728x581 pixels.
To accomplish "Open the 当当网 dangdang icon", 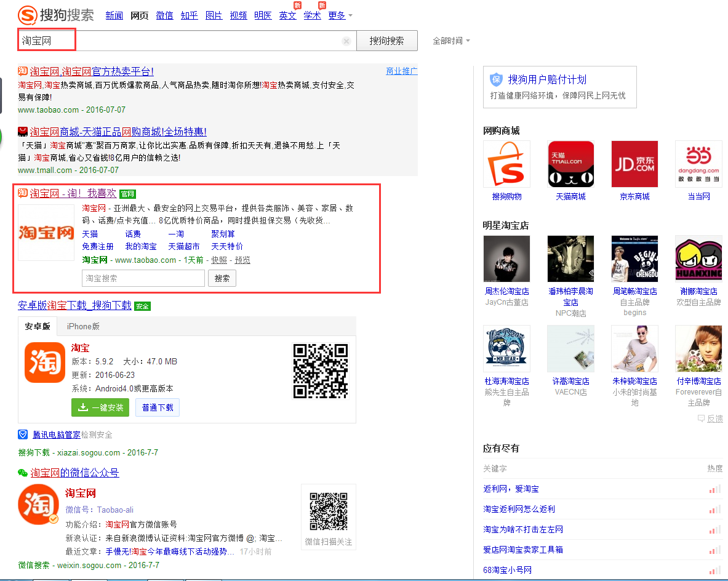I will coord(698,164).
